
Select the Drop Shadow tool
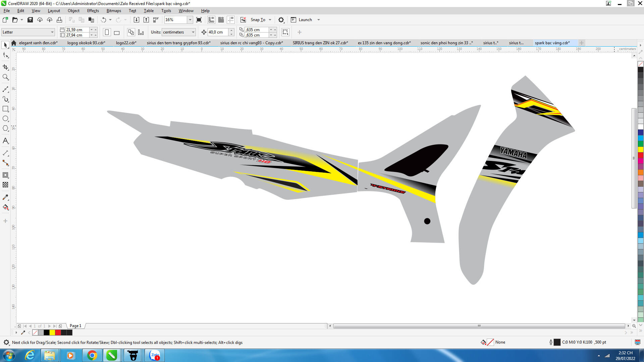tap(5, 175)
